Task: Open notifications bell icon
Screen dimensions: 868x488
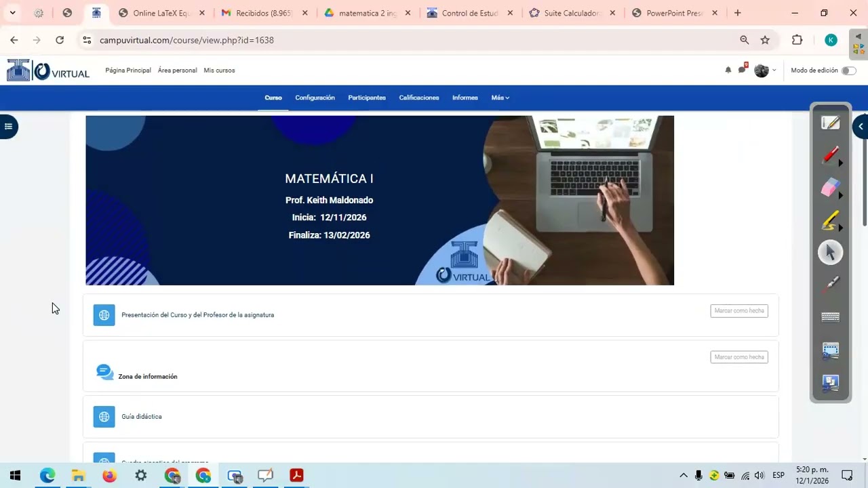Action: coord(728,70)
